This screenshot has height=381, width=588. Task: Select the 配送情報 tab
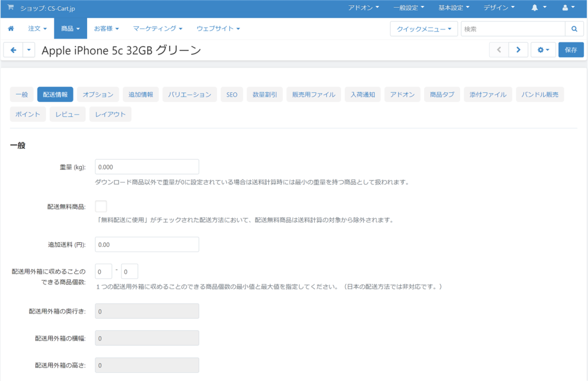[55, 95]
